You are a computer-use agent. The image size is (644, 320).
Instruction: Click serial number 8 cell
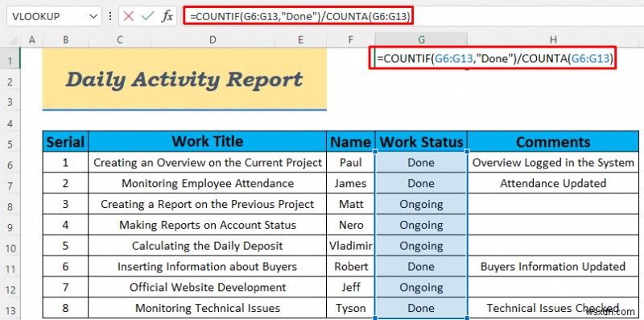pos(65,308)
